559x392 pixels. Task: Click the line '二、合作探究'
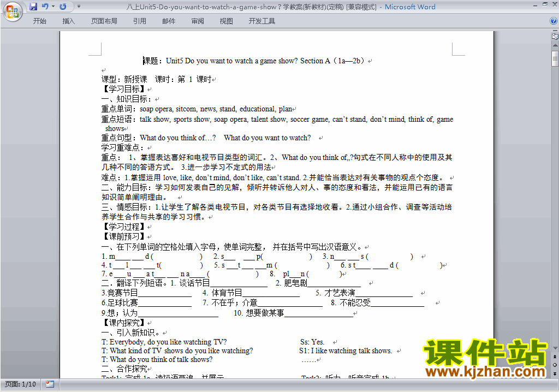point(124,369)
